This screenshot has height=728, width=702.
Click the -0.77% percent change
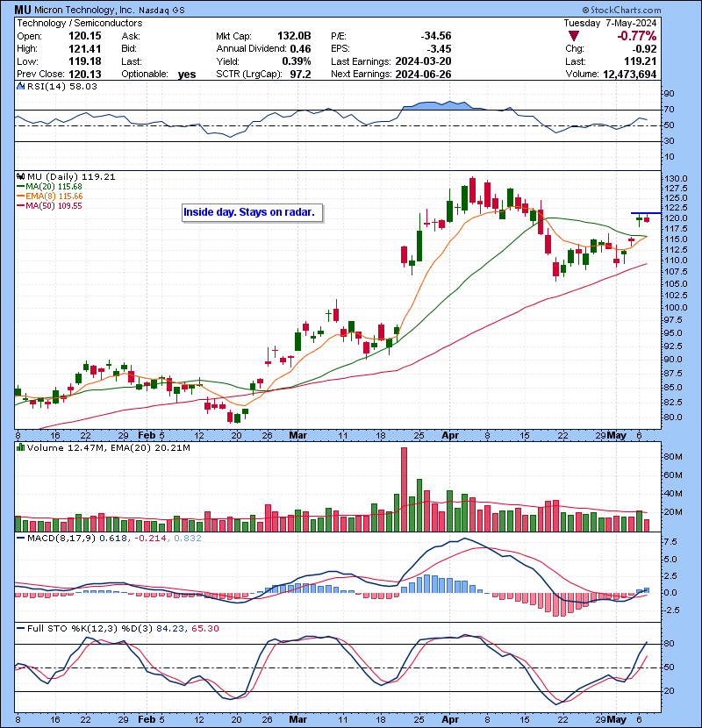point(637,36)
